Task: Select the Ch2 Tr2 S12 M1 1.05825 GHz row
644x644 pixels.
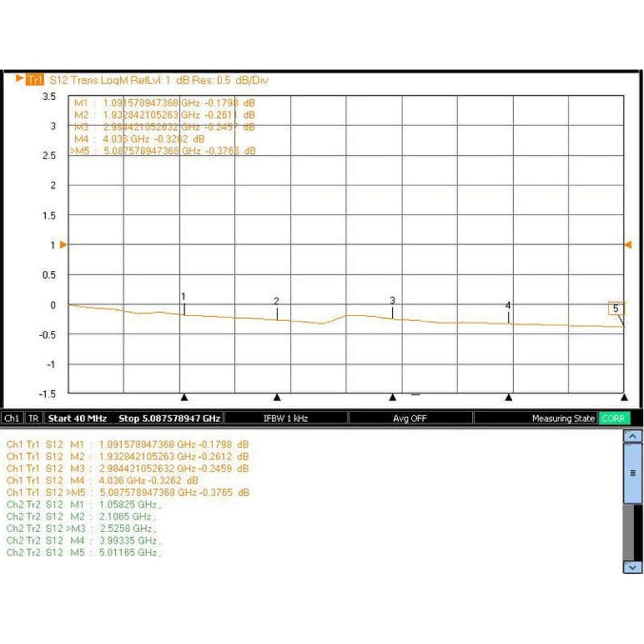Action: [x=83, y=504]
